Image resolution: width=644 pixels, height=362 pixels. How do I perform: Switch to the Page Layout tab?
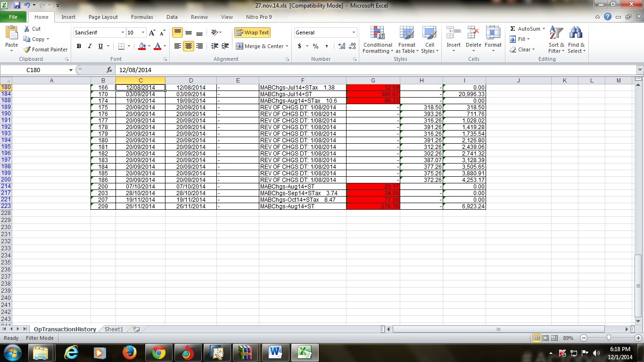pyautogui.click(x=103, y=17)
